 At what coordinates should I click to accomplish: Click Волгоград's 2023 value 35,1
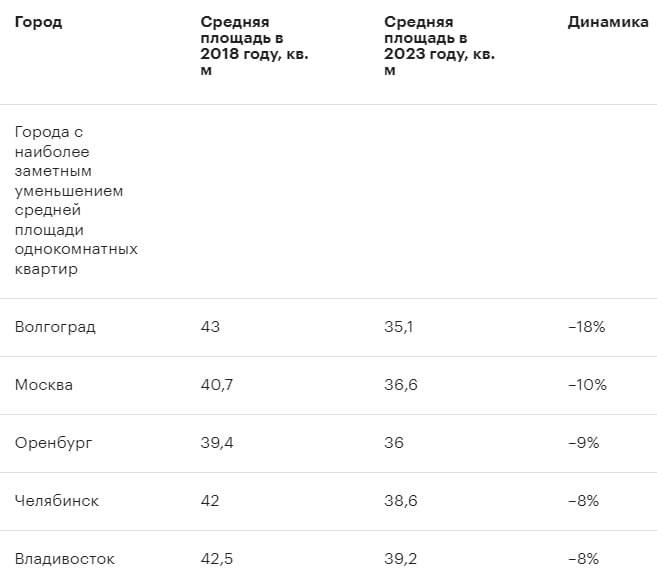[400, 327]
